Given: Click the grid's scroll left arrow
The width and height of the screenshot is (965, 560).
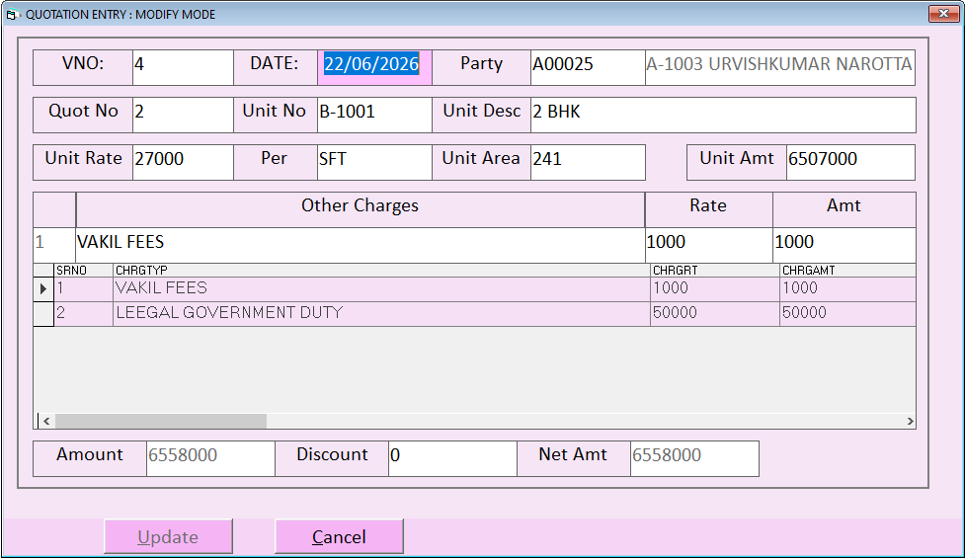Looking at the screenshot, I should [x=46, y=421].
